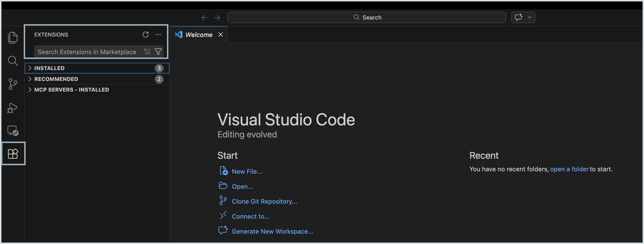Screen dimensions: 644x244
Task: Refresh the Extensions list
Action: tap(145, 35)
